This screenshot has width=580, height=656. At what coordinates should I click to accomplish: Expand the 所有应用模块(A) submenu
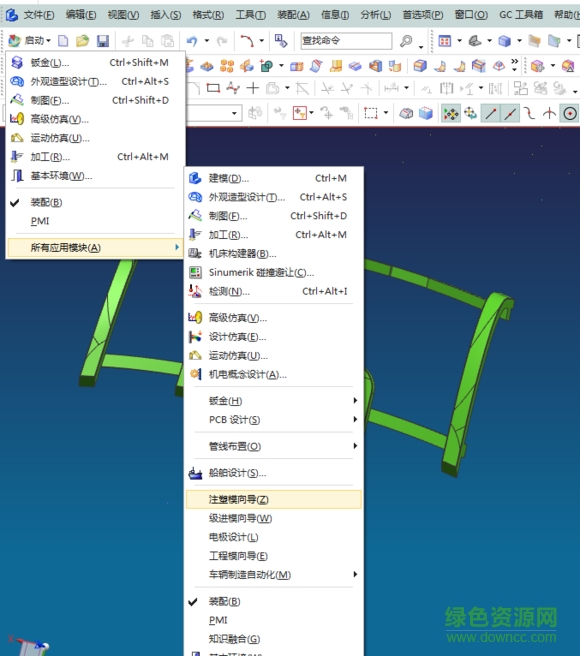tap(95, 247)
